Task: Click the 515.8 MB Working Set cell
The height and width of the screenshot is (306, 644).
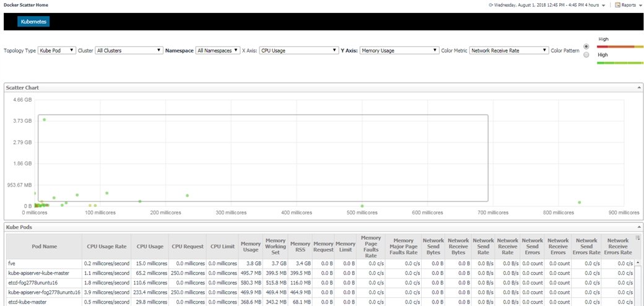Action: point(276,282)
